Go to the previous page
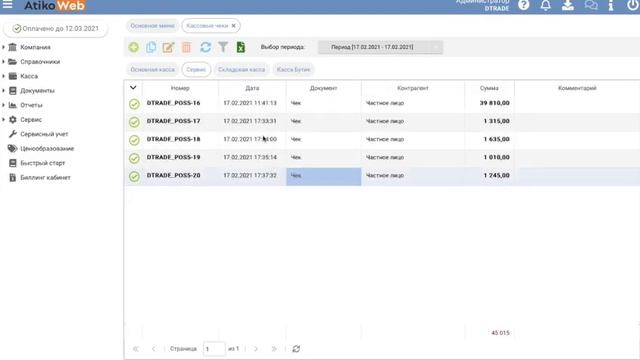Image resolution: width=640 pixels, height=360 pixels. pos(153,349)
